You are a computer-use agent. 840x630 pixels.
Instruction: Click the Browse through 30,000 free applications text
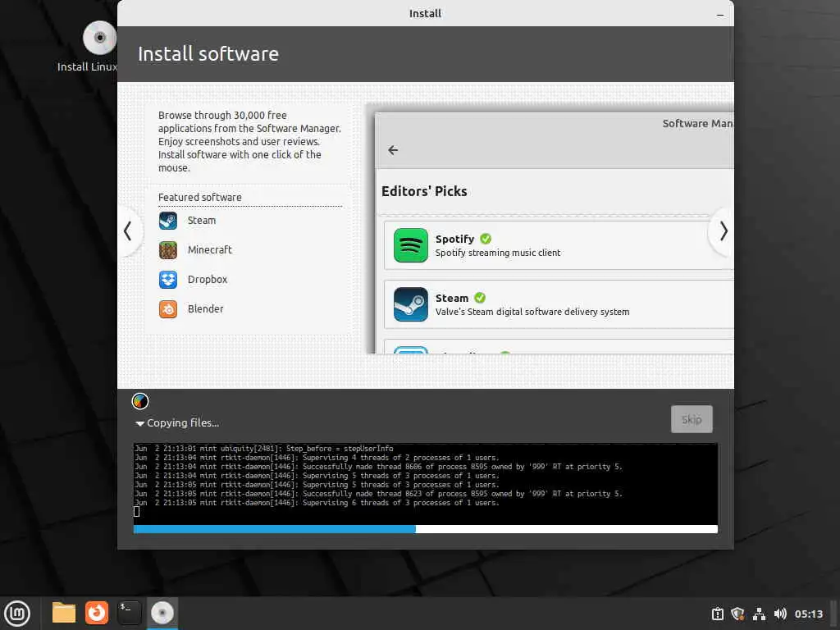(x=249, y=141)
